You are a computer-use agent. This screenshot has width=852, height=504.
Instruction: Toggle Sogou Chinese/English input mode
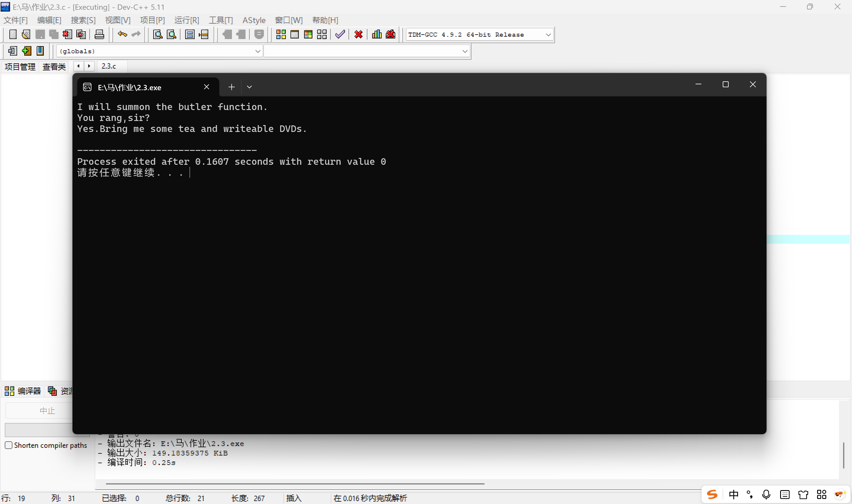[x=733, y=495]
